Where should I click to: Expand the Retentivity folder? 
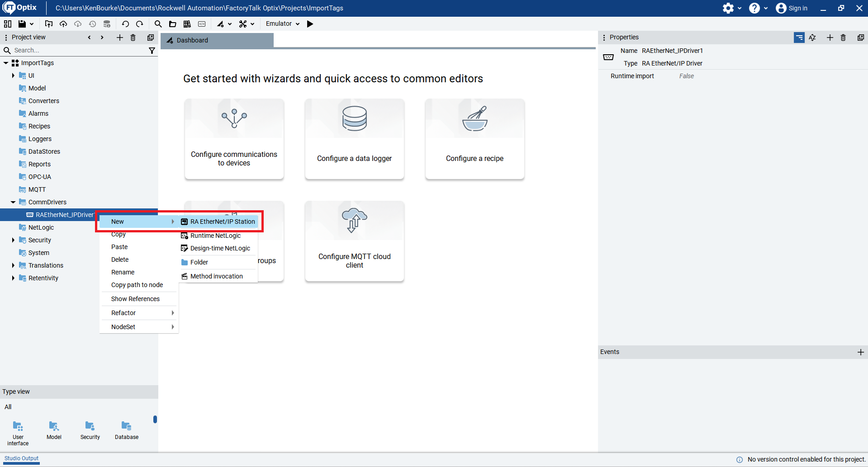(x=13, y=278)
